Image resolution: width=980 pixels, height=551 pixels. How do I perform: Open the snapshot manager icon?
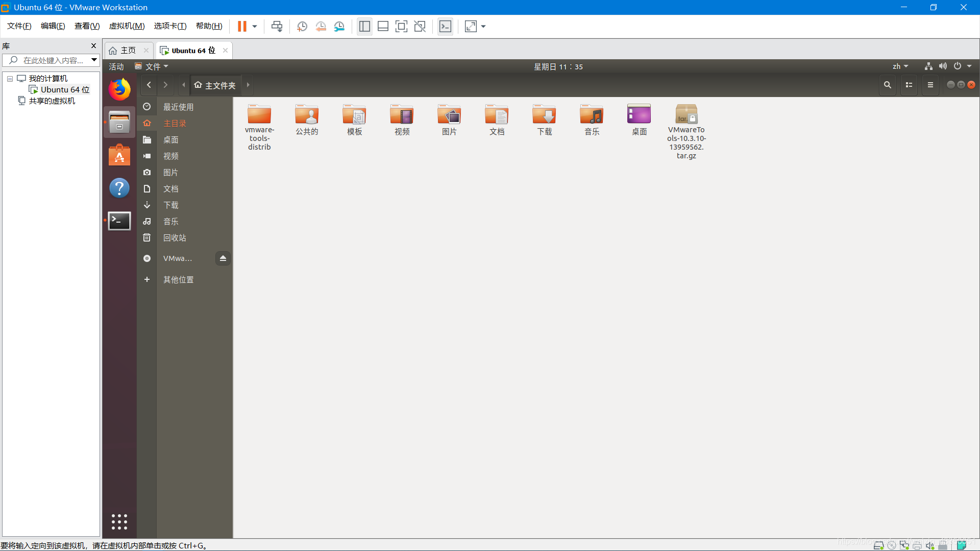pyautogui.click(x=339, y=27)
